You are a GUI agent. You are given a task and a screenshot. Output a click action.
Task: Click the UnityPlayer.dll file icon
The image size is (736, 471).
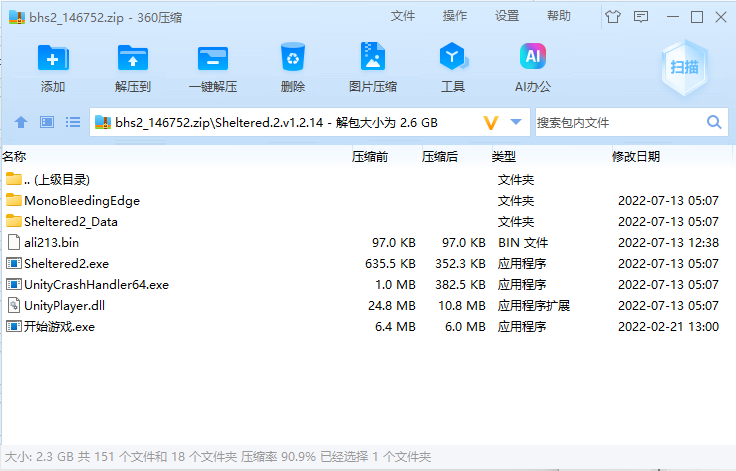[x=14, y=306]
